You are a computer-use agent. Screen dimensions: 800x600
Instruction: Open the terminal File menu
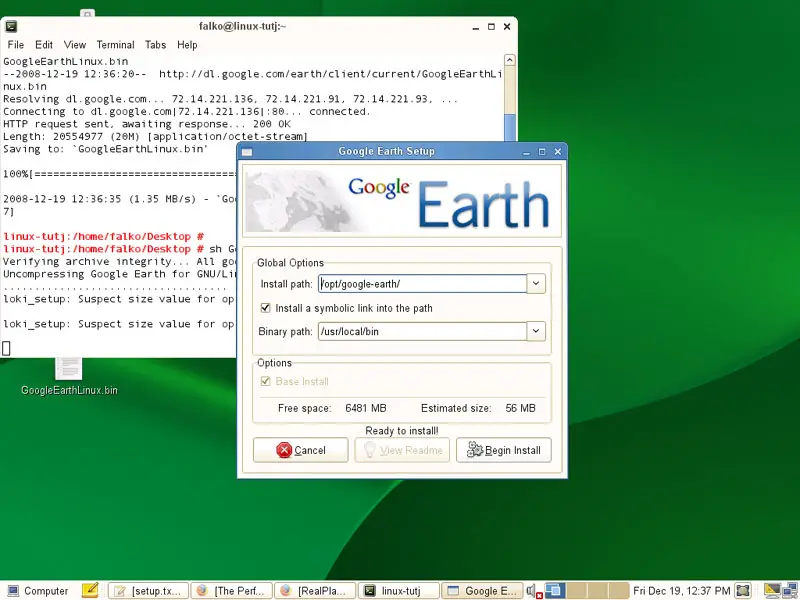[16, 45]
